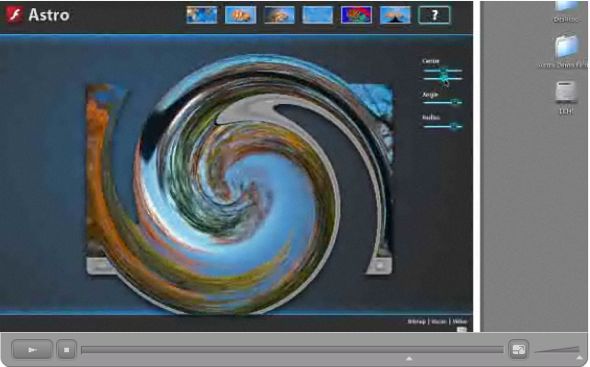Open the question mark help button
Viewport: 590px width, 367px height.
(434, 15)
